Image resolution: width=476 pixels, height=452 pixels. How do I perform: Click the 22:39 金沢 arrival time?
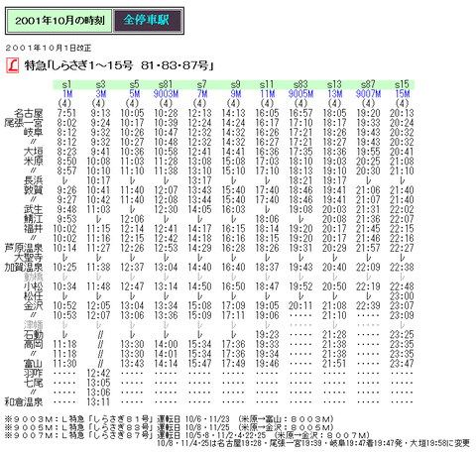tap(368, 305)
